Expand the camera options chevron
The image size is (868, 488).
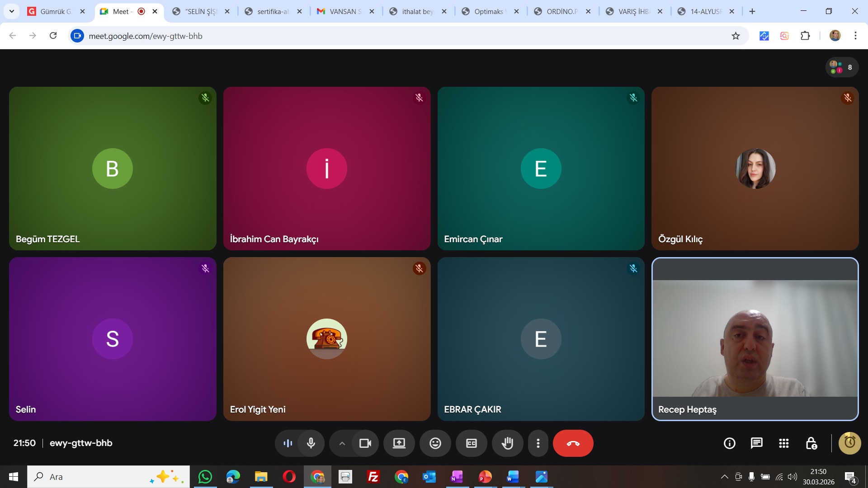342,443
